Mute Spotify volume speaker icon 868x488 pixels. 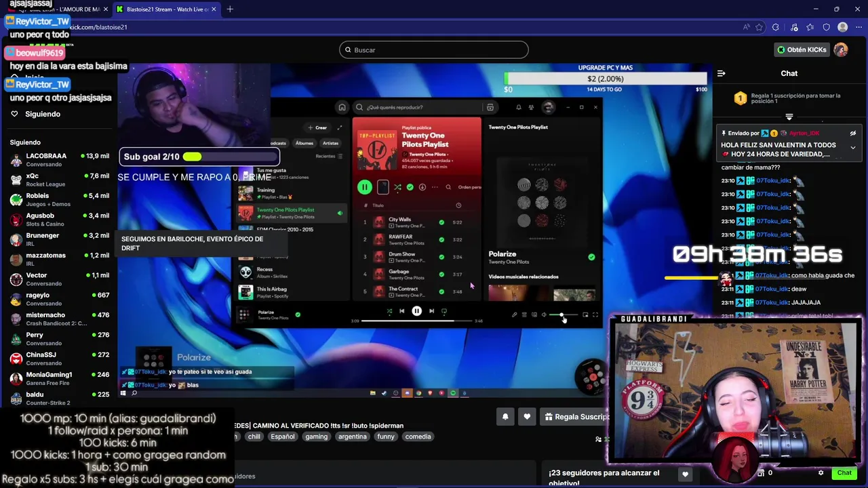(544, 314)
